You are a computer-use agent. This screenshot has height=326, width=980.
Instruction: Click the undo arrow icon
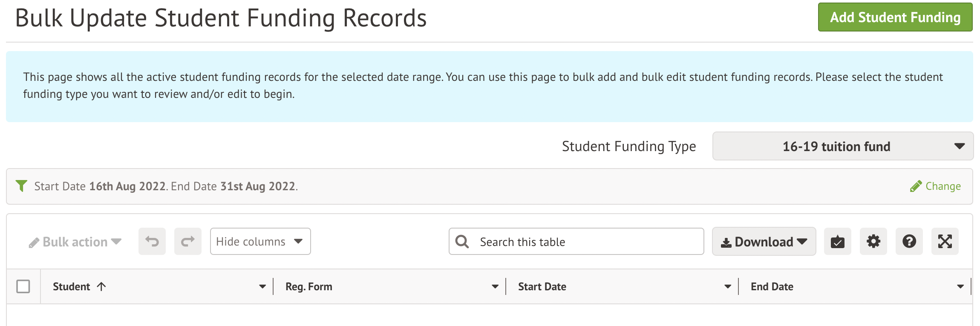coord(152,241)
